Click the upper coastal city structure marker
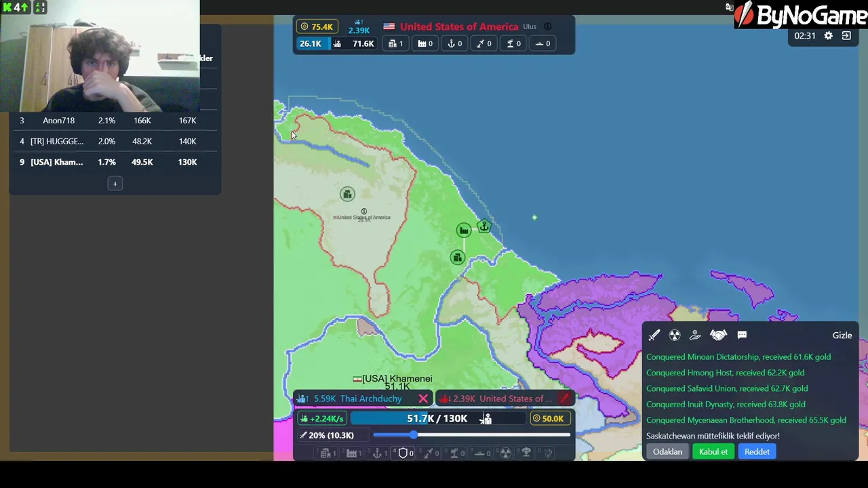This screenshot has width=868, height=488. [x=464, y=230]
